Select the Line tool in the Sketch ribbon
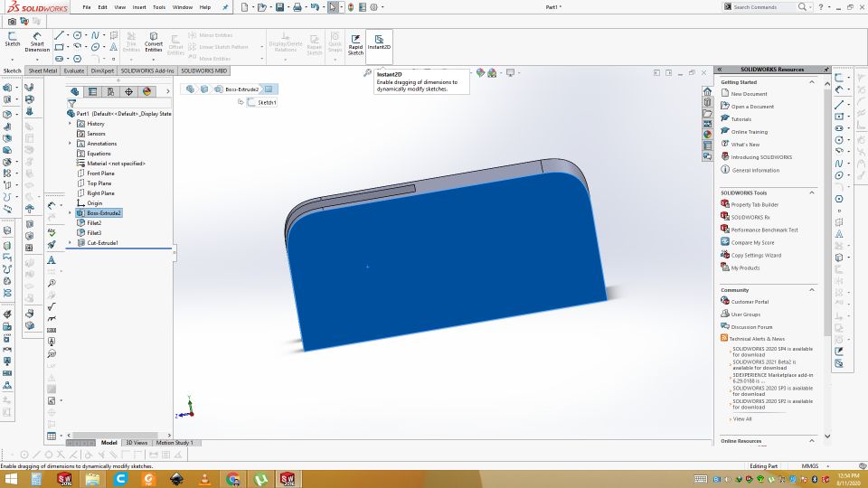 (x=60, y=35)
